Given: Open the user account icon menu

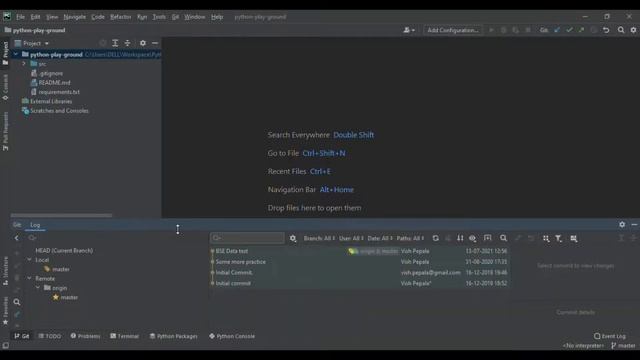Looking at the screenshot, I should pos(409,30).
